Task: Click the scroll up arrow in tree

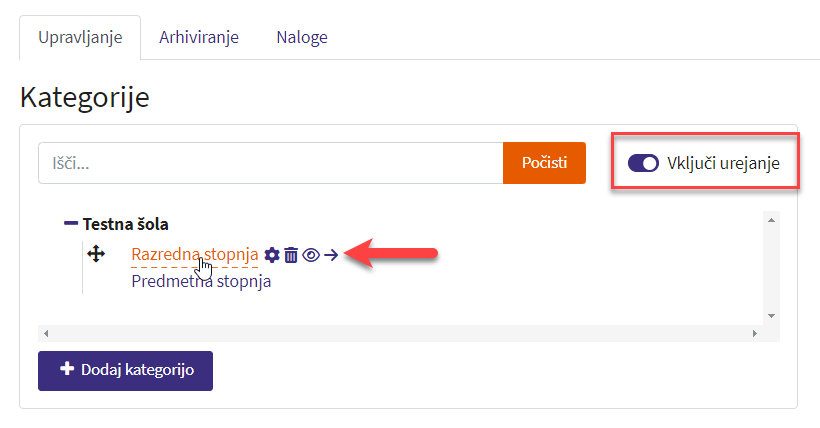Action: click(x=771, y=220)
